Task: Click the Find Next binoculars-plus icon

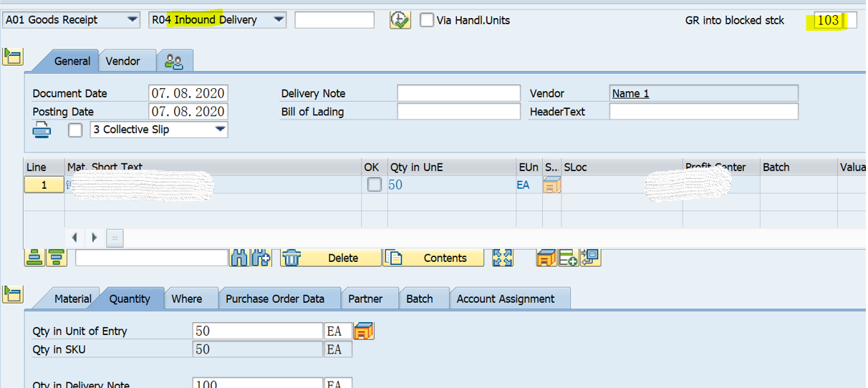Action: [261, 258]
